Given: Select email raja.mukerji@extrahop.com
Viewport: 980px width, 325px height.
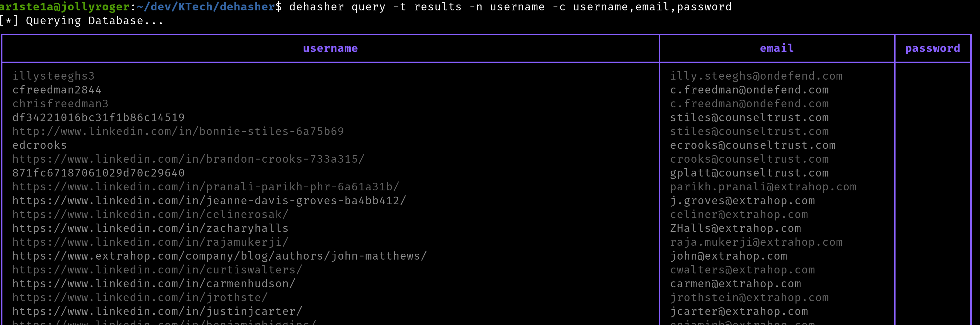Looking at the screenshot, I should coord(756,242).
